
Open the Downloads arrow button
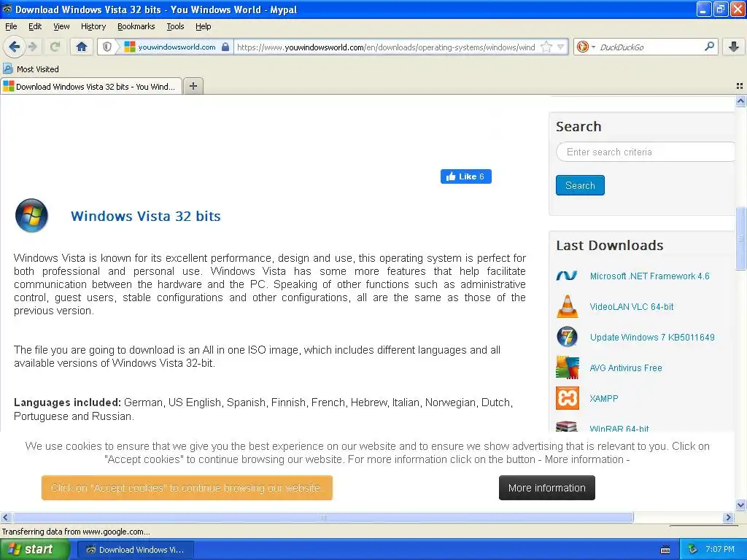pyautogui.click(x=734, y=47)
